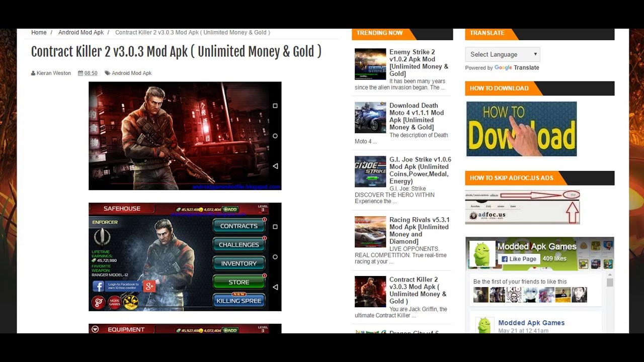Open Android Mod Apk tag link
Screen dimensions: 644x362
131,73
